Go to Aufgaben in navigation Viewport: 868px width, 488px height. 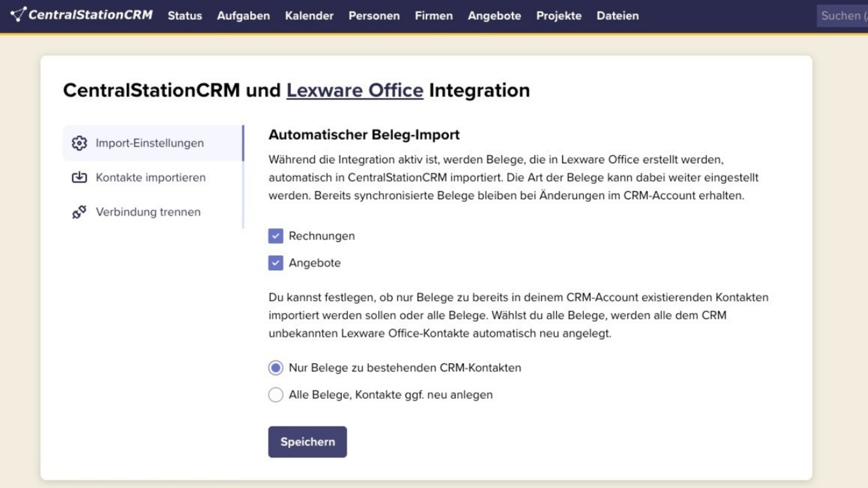pos(243,16)
